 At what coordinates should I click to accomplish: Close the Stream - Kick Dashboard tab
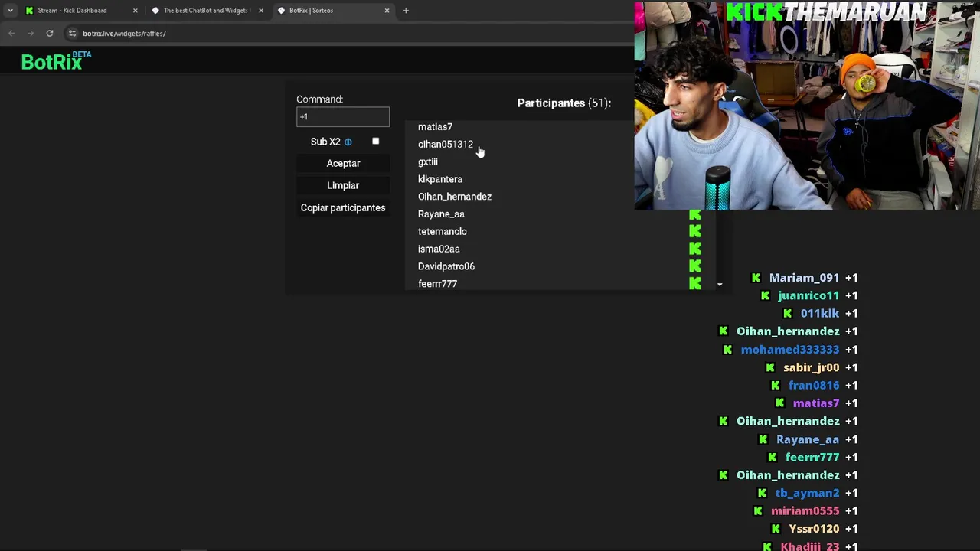(x=136, y=11)
